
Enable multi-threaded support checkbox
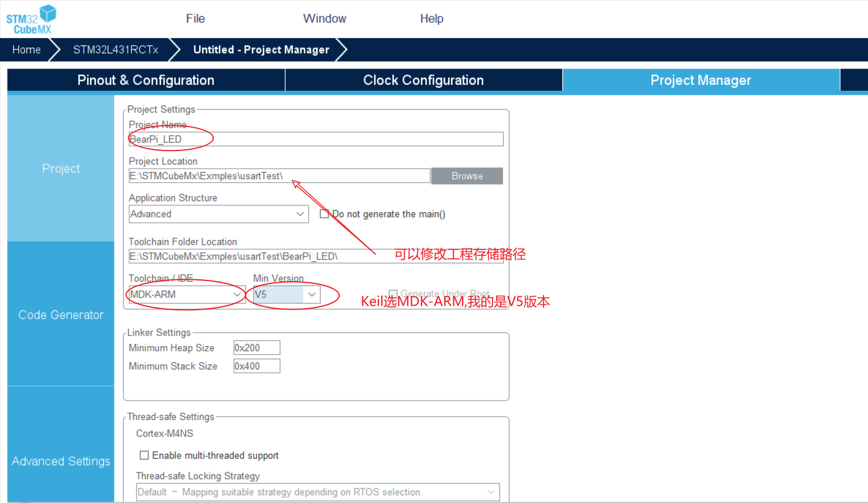point(144,455)
